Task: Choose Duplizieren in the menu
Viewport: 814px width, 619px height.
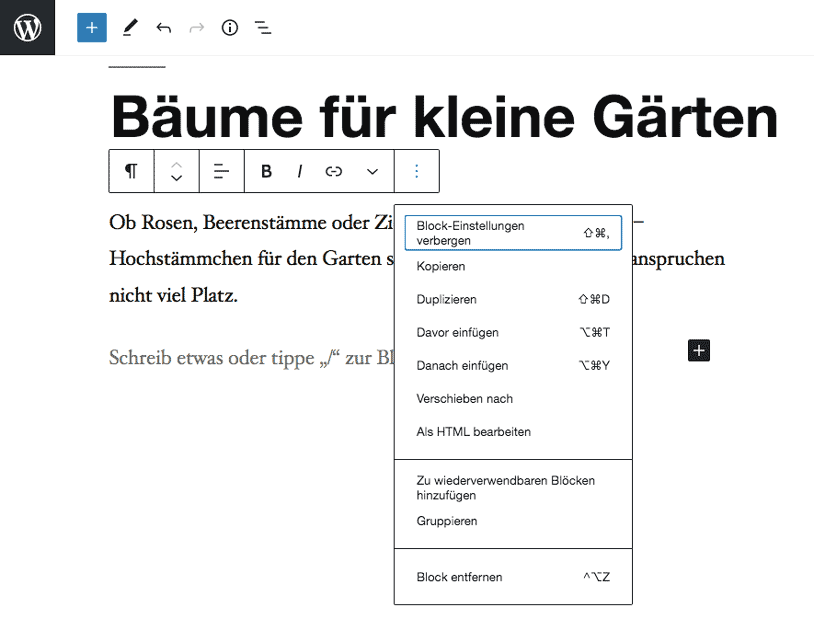Action: 513,300
